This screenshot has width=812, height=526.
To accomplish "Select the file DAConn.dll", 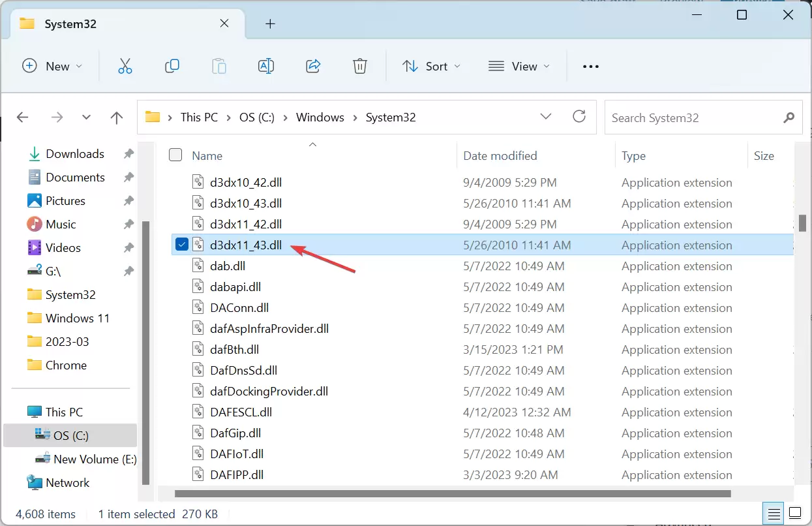I will tap(239, 308).
